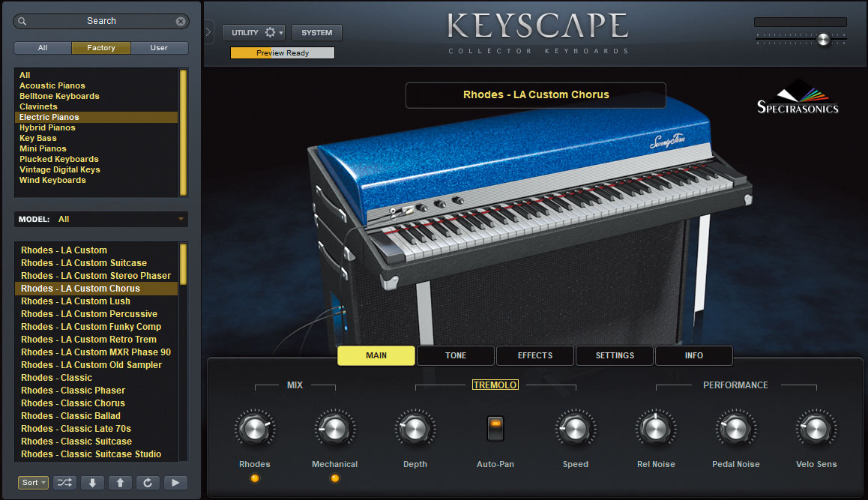Clear the search field with X icon
The height and width of the screenshot is (500, 868).
tap(181, 21)
